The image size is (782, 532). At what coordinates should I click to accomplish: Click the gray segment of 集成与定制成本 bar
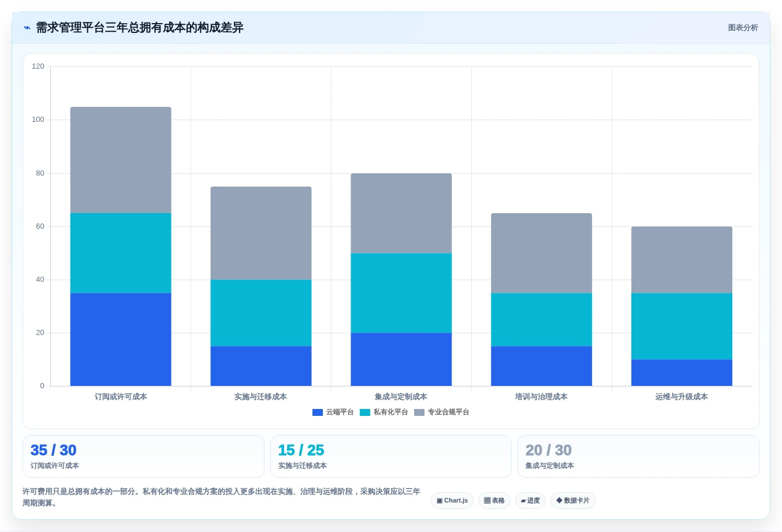click(401, 213)
